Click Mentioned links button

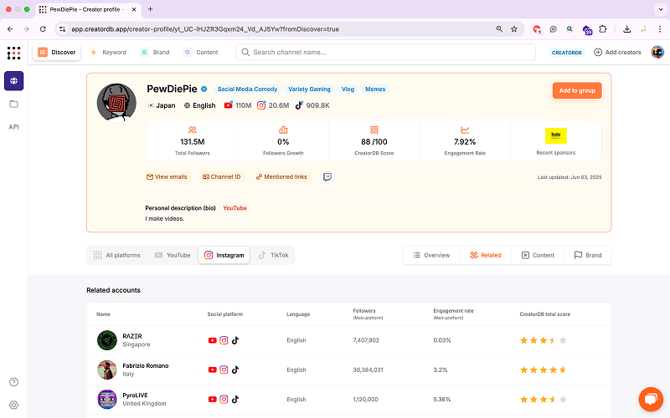pyautogui.click(x=281, y=177)
